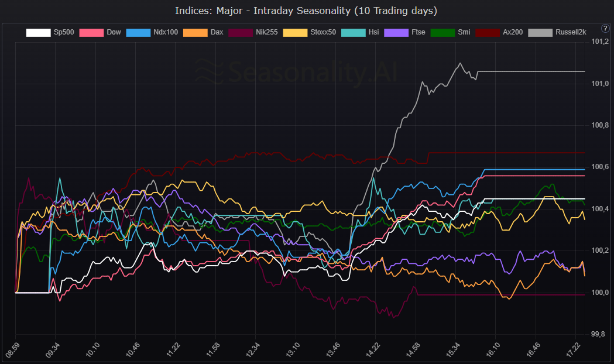Click the 14.58 time axis label
614x364 pixels.
coord(412,350)
